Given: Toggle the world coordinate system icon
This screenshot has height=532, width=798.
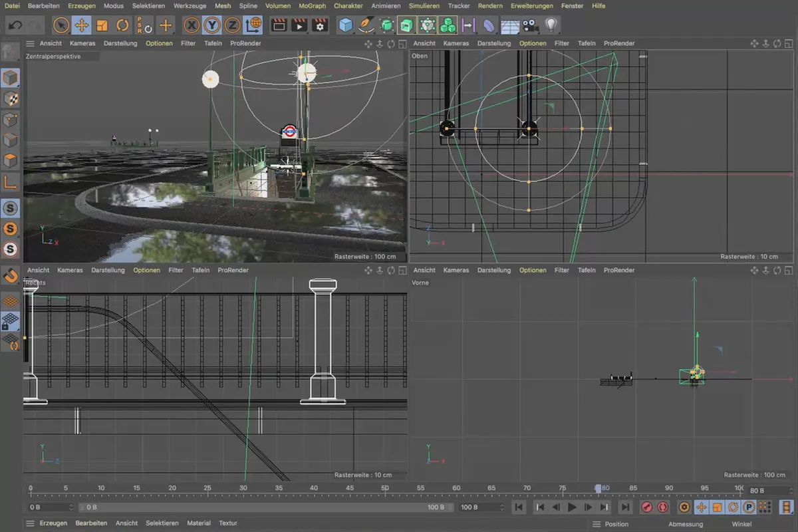Looking at the screenshot, I should [253, 25].
